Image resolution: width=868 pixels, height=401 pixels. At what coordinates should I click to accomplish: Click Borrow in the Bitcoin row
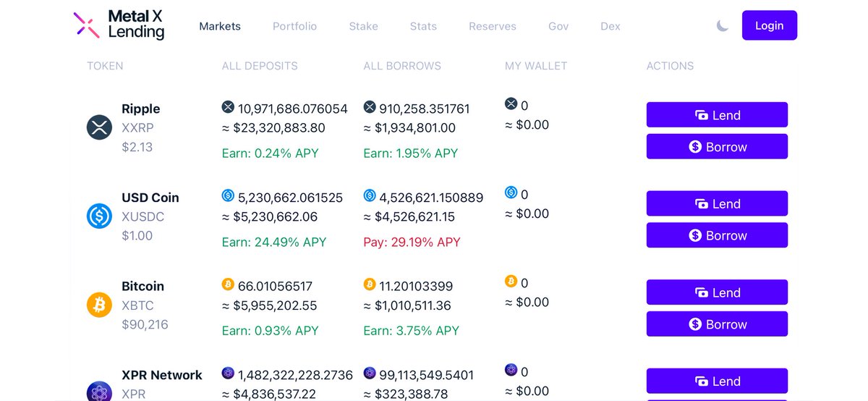pos(717,324)
